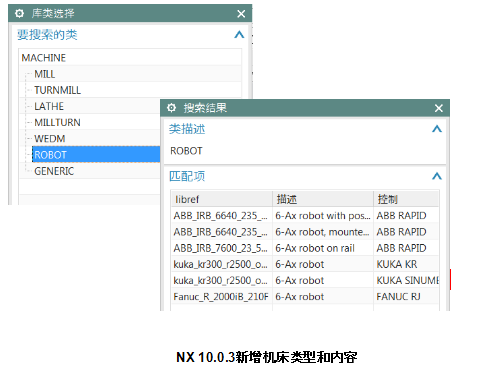Select the highlighted ROBOT class

point(96,155)
